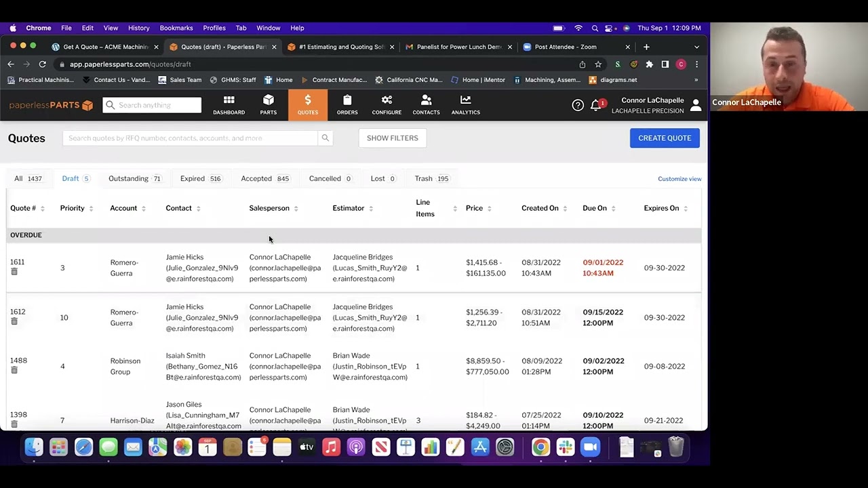This screenshot has width=868, height=488.
Task: Open the diagrams.net bookmark
Action: pos(612,80)
